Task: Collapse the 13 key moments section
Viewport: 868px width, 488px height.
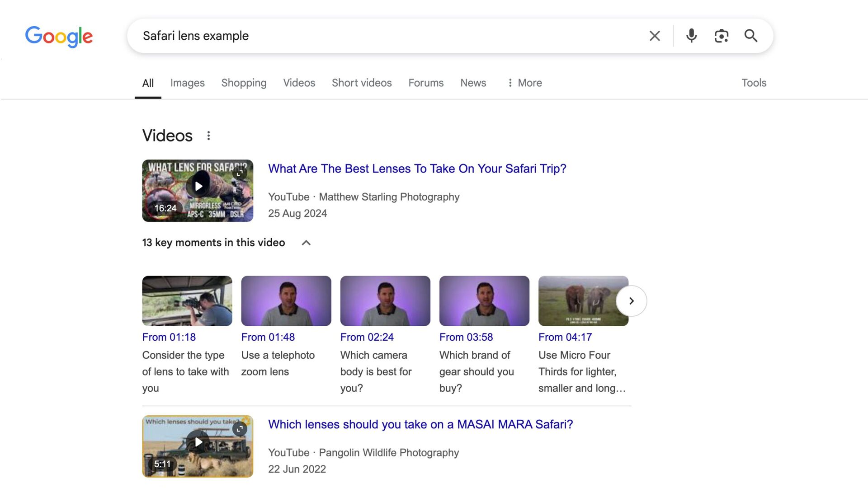Action: (306, 243)
